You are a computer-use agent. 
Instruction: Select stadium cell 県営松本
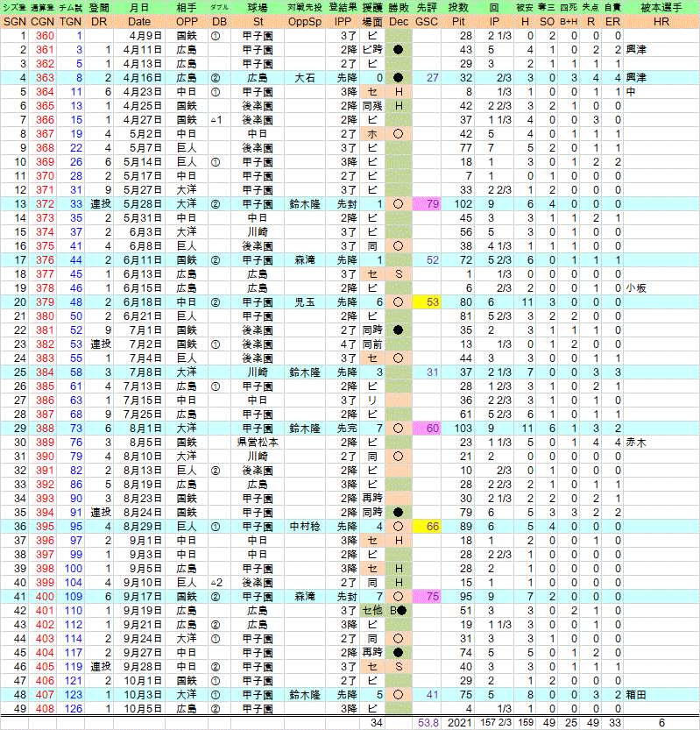pos(258,443)
